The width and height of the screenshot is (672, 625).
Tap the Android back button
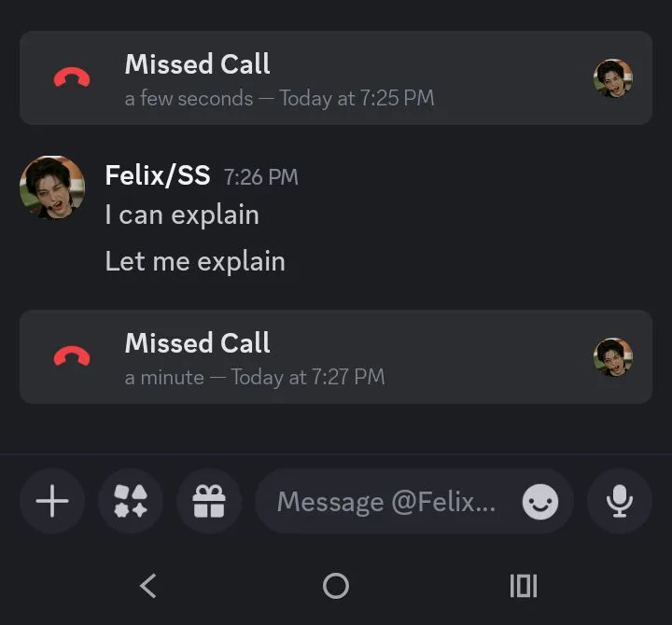point(147,586)
